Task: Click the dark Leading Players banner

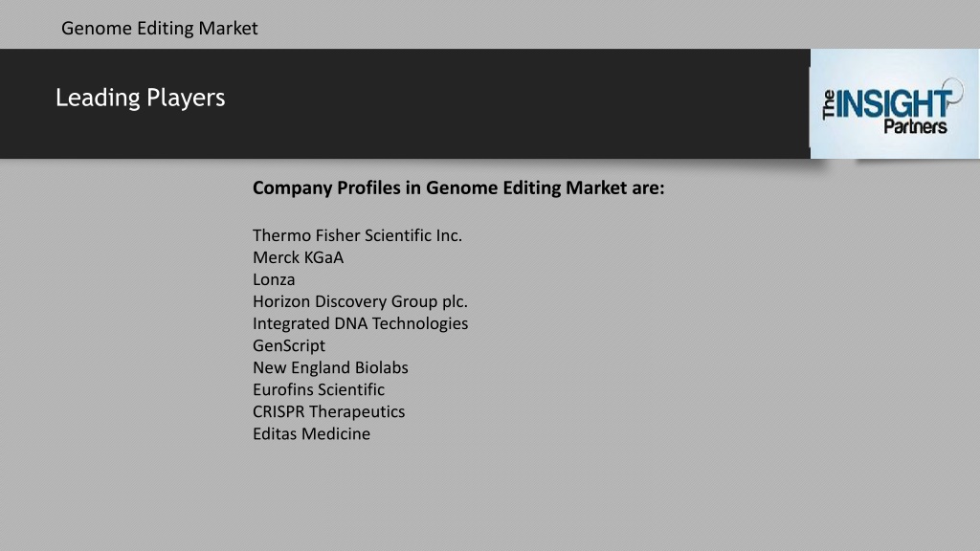Action: (x=405, y=103)
